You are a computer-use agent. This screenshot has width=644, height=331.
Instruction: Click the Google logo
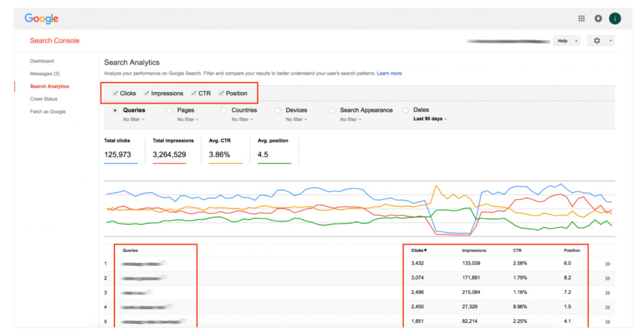[41, 19]
